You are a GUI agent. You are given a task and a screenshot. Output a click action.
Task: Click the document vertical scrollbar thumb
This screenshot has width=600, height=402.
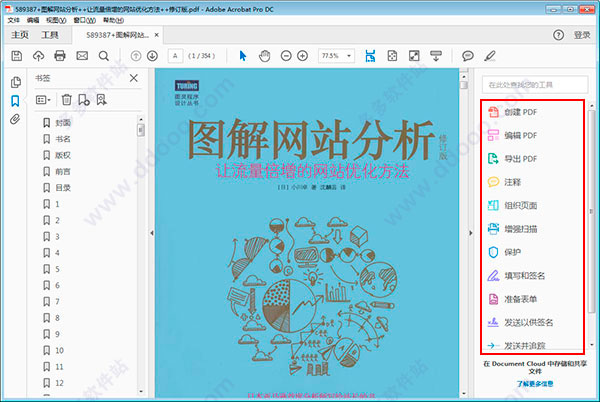[463, 85]
